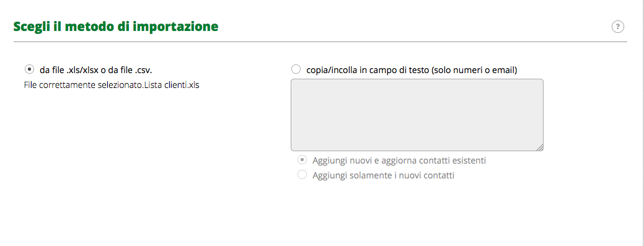
Task: Click the 'Aggiungi solamente i nuovi contatti' text
Action: 383,175
